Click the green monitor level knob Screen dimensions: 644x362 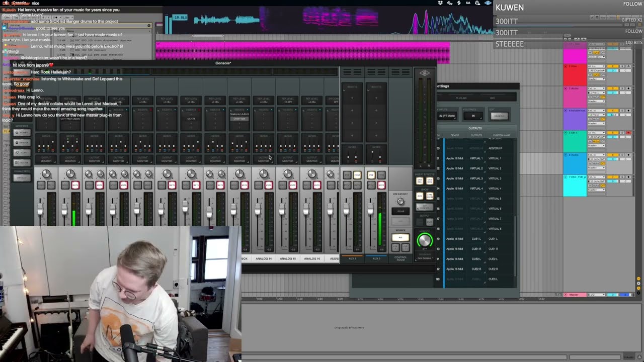pyautogui.click(x=425, y=240)
